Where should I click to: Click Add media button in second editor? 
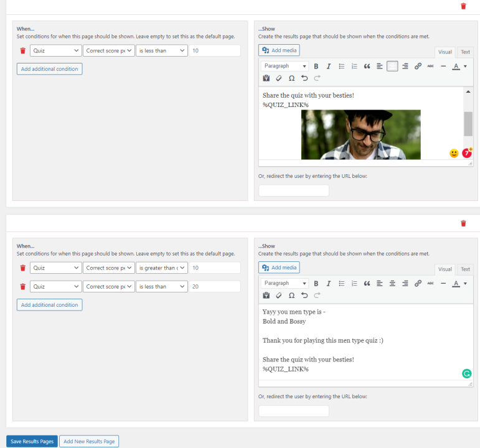click(279, 268)
